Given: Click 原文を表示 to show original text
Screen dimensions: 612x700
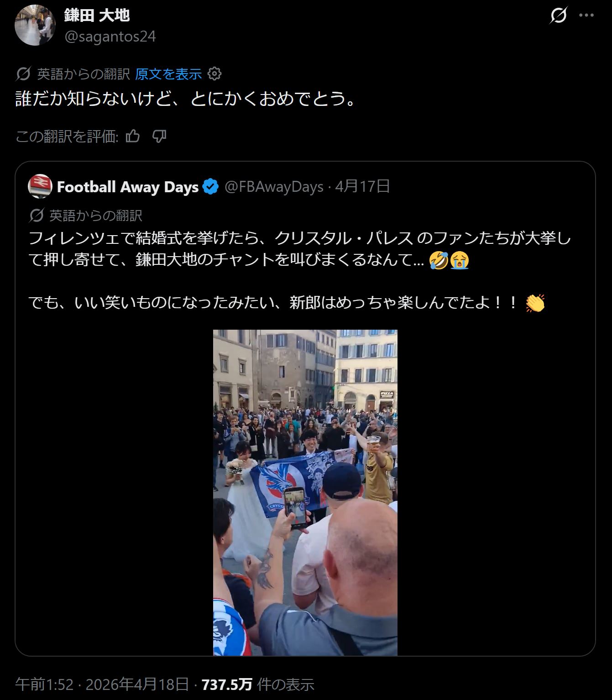Looking at the screenshot, I should click(x=168, y=74).
